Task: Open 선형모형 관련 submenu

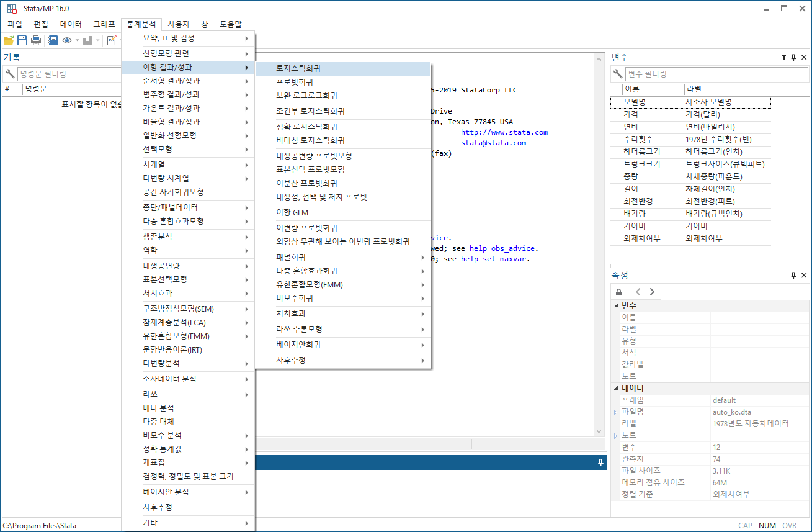Action: (188, 54)
